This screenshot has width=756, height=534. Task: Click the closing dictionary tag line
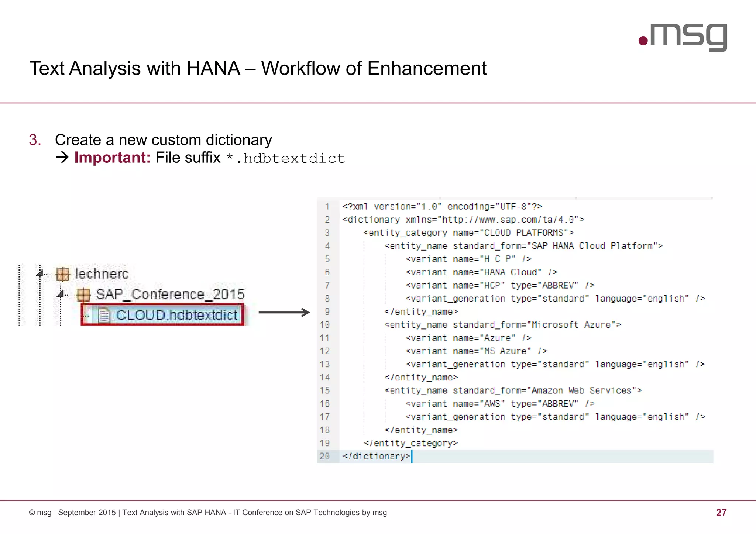(x=377, y=456)
